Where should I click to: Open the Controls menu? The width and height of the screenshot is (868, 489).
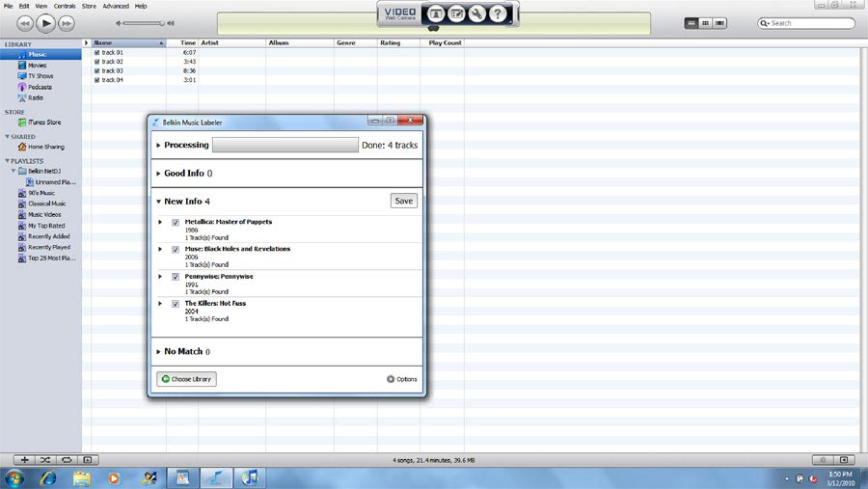click(x=65, y=6)
